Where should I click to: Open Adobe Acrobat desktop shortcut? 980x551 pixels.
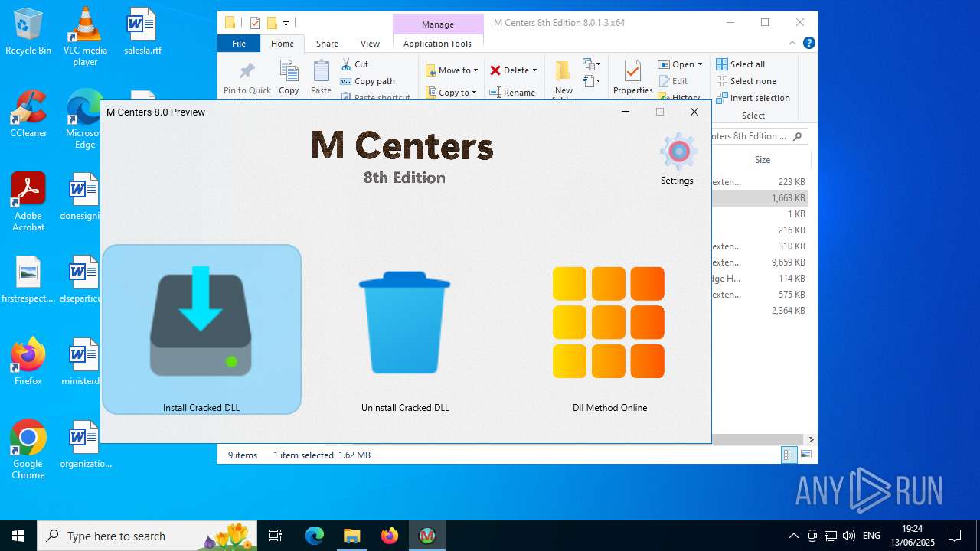click(x=28, y=202)
